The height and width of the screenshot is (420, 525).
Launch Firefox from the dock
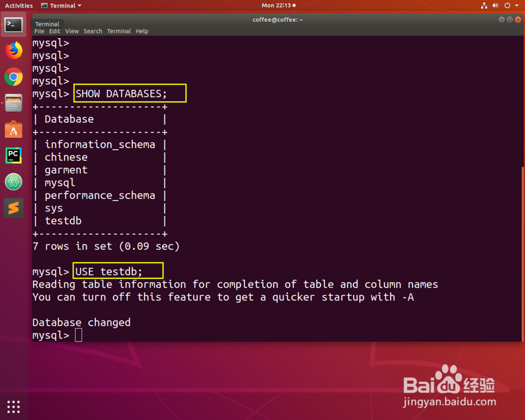tap(14, 50)
